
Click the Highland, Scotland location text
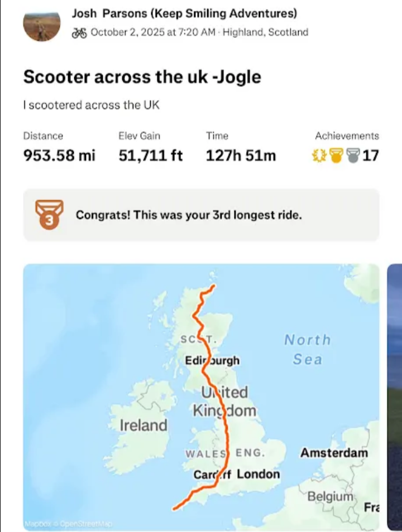265,32
